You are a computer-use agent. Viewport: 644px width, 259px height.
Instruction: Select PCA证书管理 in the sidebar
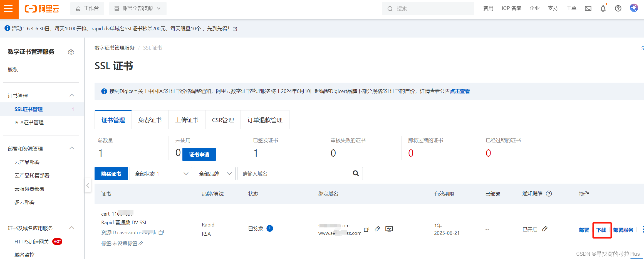29,122
